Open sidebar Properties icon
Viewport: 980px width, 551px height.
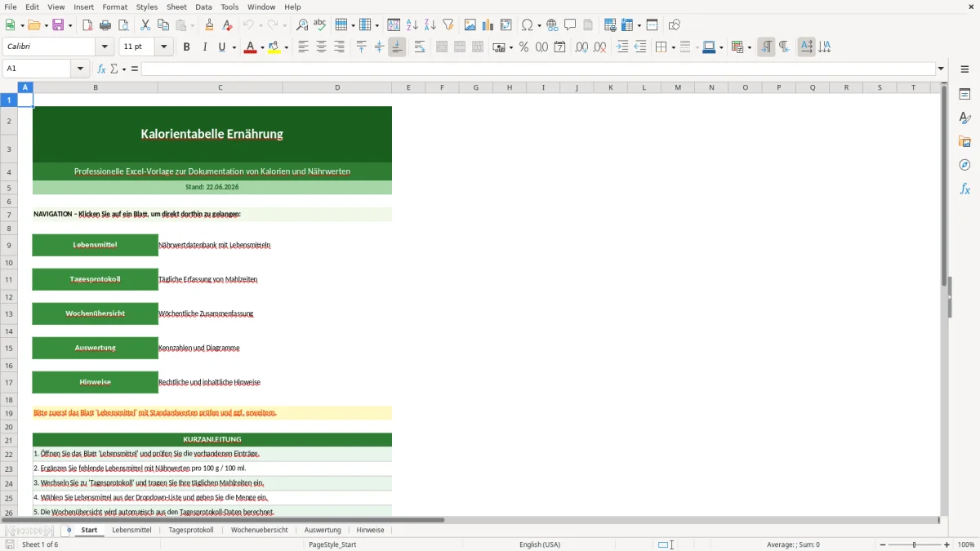[964, 94]
